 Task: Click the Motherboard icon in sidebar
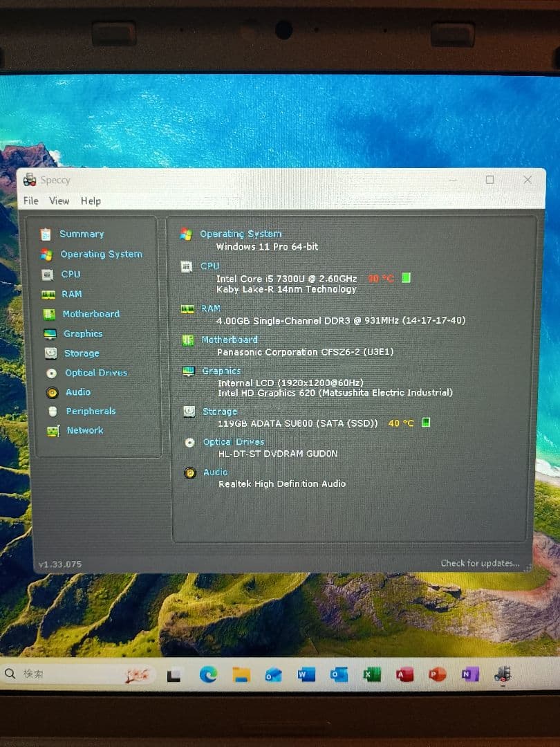click(49, 315)
